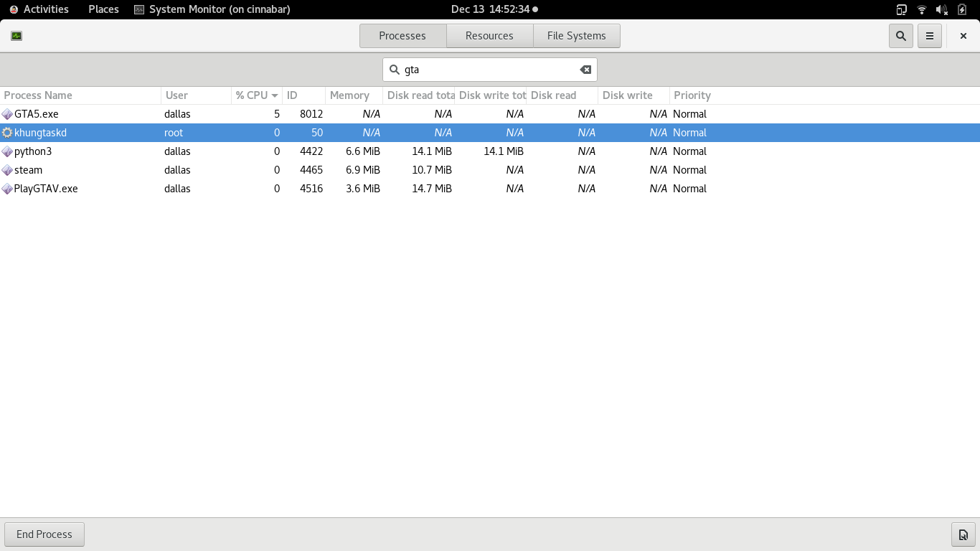Select the PlayGTAV.exe process row

coord(490,189)
